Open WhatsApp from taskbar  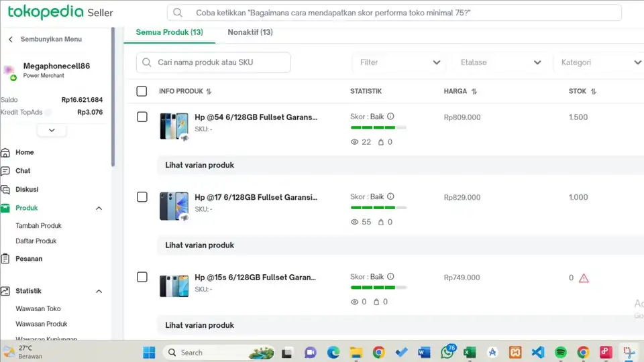447,352
